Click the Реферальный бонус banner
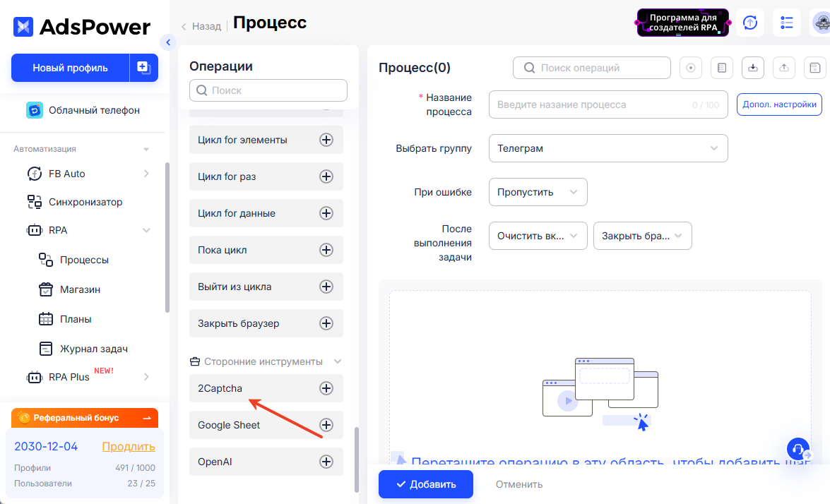Viewport: 830px width, 504px height. click(x=85, y=418)
